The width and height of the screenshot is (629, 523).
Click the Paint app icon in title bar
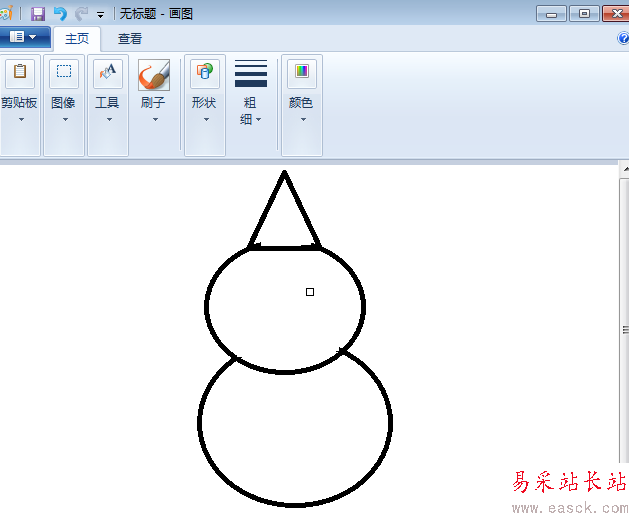pos(6,14)
